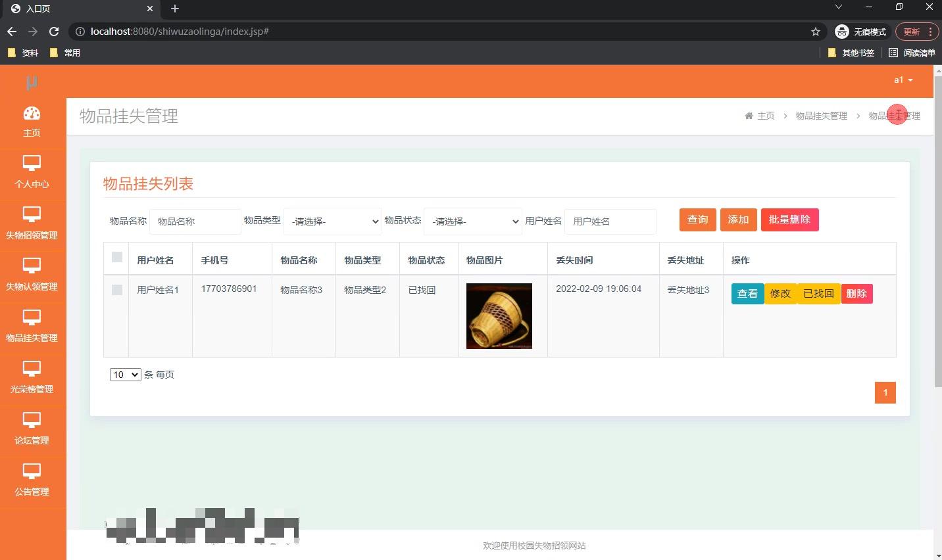This screenshot has height=560, width=942.
Task: Click the site information icon in address bar
Action: (80, 32)
